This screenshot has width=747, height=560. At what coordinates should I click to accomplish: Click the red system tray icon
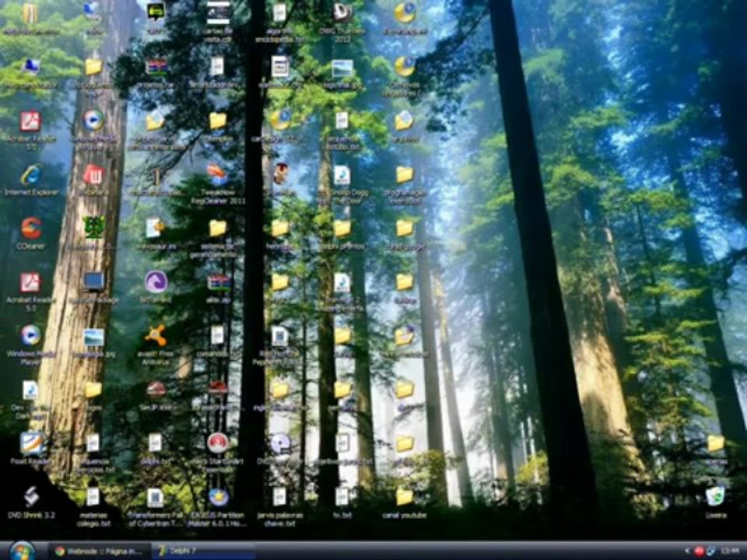coord(699,551)
